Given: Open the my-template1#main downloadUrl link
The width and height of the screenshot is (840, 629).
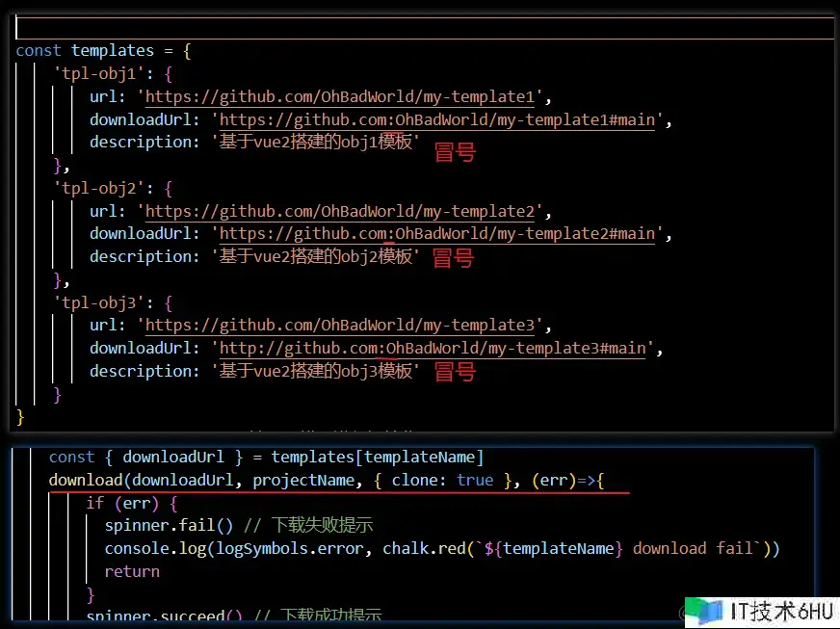Looking at the screenshot, I should pyautogui.click(x=440, y=119).
